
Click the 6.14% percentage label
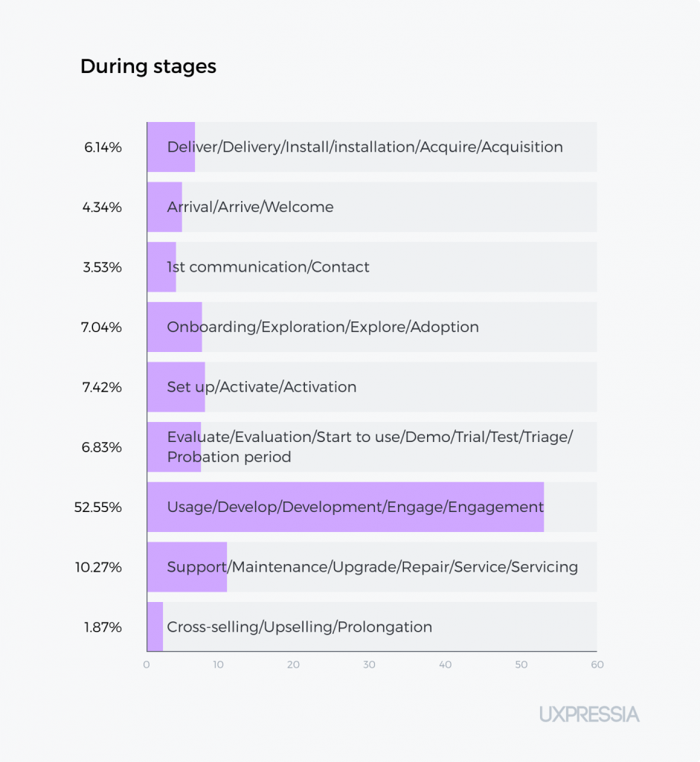pyautogui.click(x=103, y=147)
